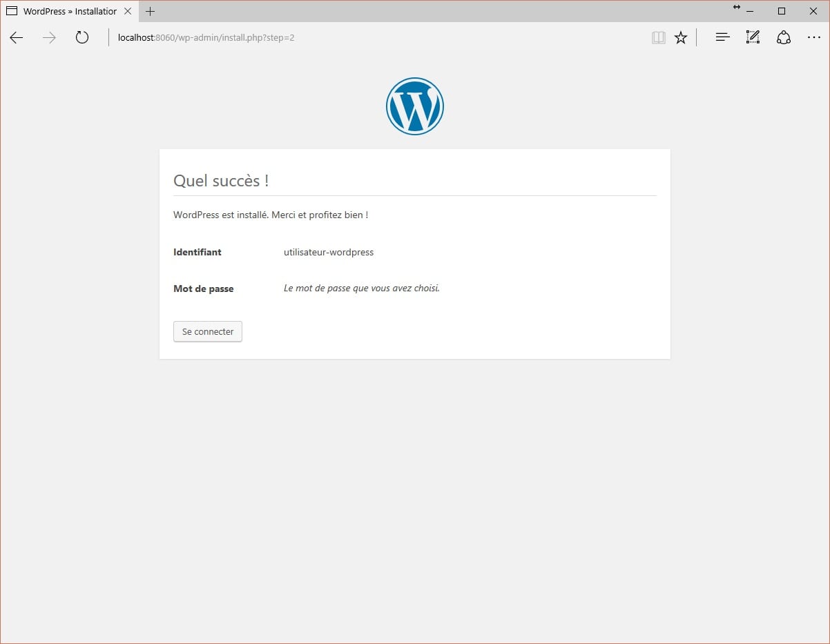Open Reading view book icon
Image resolution: width=830 pixels, height=644 pixels.
(659, 38)
